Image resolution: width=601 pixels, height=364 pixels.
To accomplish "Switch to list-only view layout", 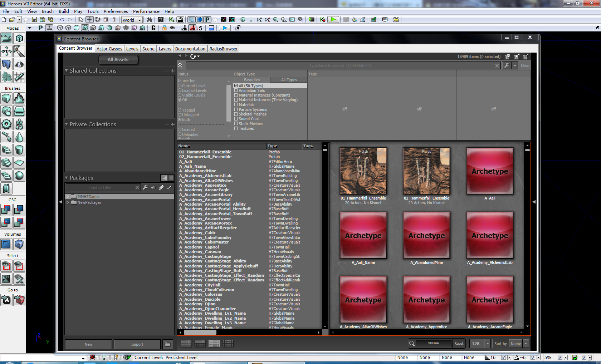I will coord(186,344).
